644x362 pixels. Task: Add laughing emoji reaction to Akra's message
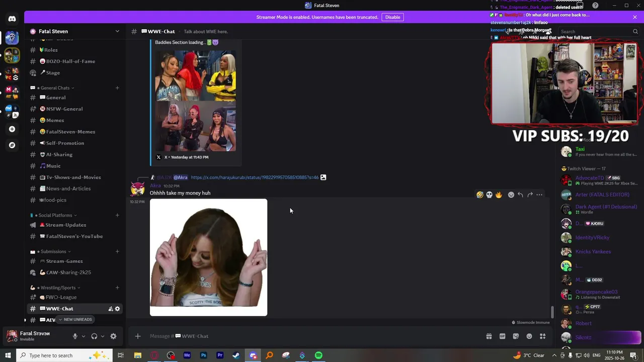(x=480, y=195)
